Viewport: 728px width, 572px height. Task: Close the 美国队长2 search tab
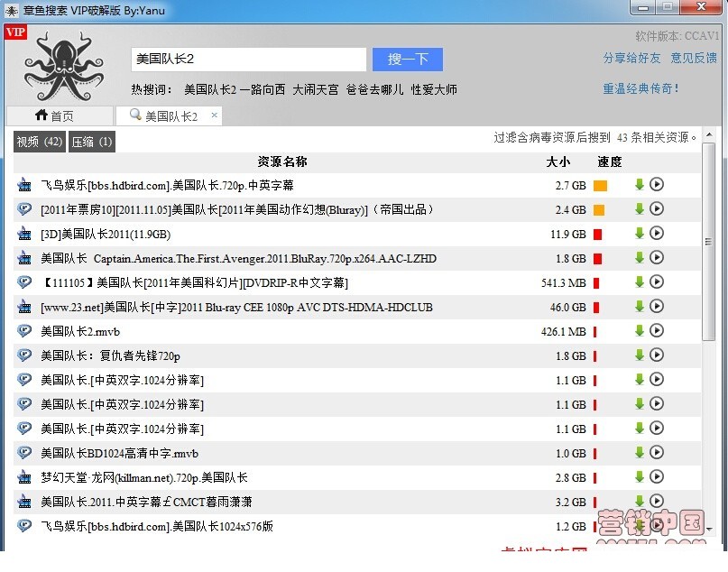click(x=214, y=115)
